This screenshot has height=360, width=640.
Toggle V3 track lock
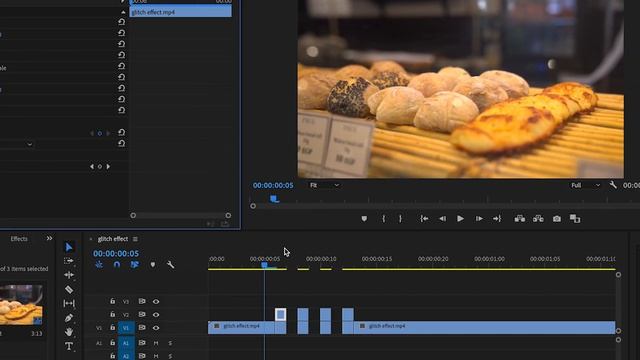[x=112, y=301]
